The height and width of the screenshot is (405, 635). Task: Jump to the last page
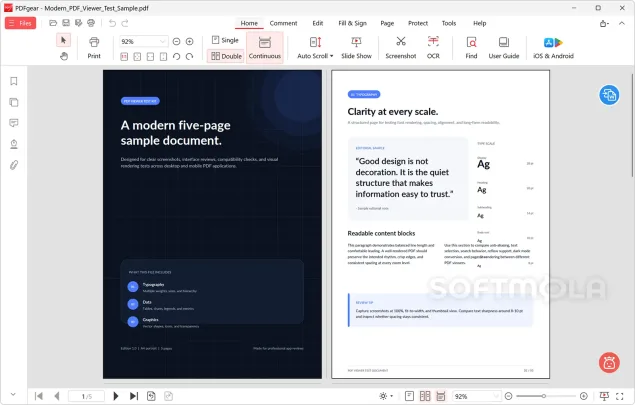coord(134,396)
